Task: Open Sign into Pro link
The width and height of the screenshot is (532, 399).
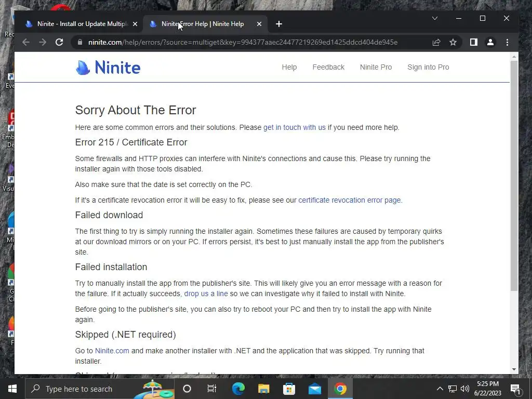Action: pos(428,67)
